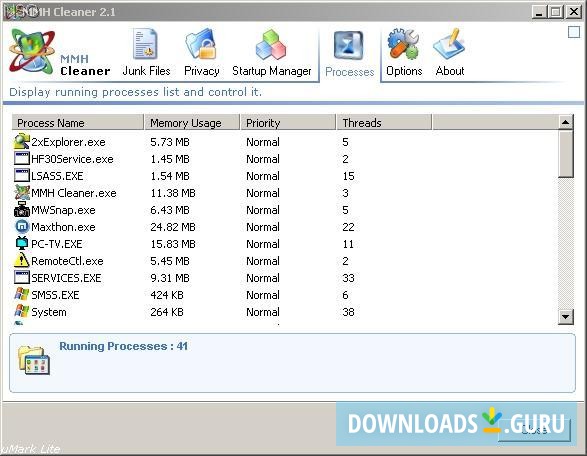Select the LSASS.EXE process name
The image size is (587, 456).
click(57, 176)
